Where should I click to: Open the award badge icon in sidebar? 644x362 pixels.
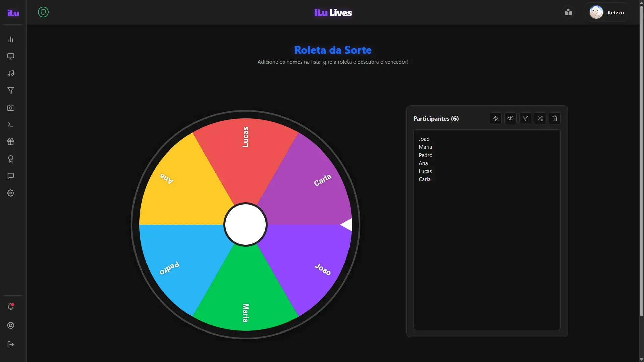pos(11,159)
